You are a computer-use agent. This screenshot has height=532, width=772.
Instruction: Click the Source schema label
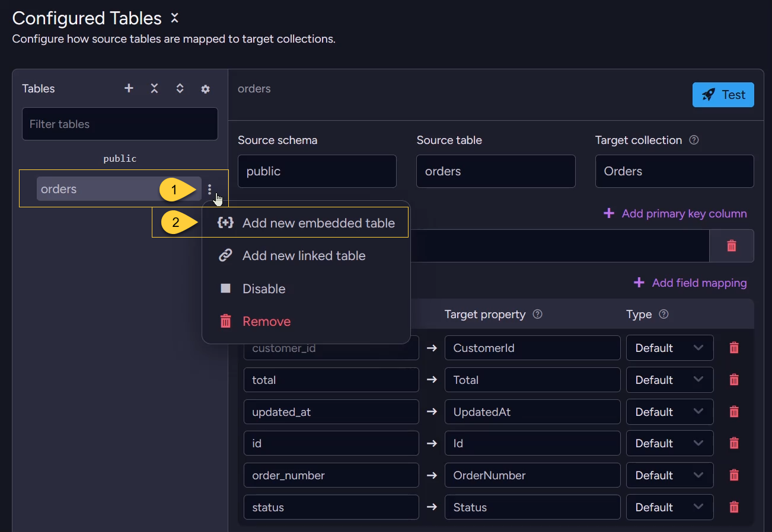[x=277, y=140]
